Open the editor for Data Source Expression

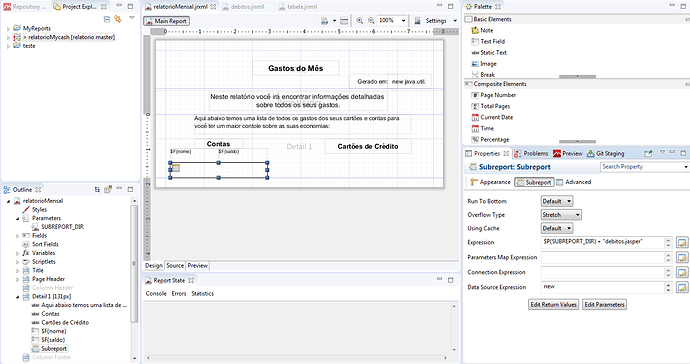click(x=682, y=287)
